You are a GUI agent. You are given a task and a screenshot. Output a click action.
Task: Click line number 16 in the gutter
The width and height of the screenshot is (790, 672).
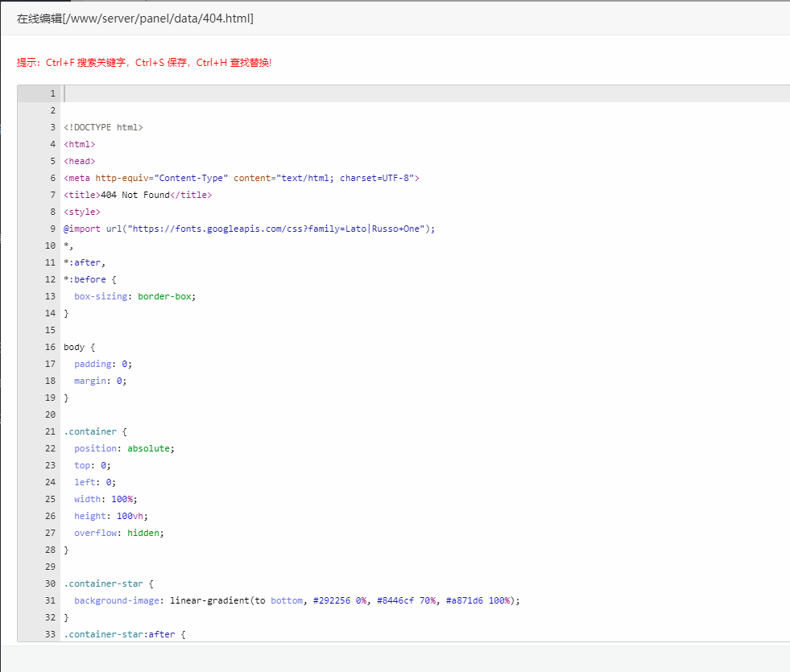[50, 348]
